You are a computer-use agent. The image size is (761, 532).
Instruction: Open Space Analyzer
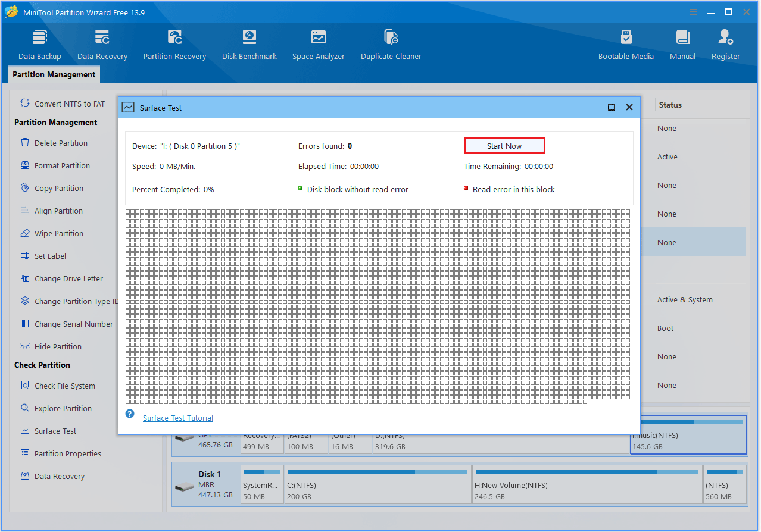tap(319, 45)
